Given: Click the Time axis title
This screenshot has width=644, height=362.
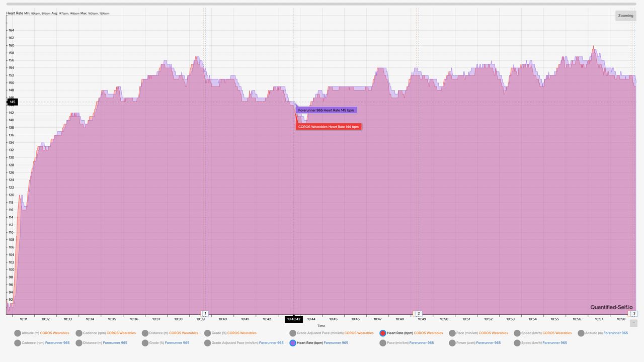Looking at the screenshot, I should [321, 326].
